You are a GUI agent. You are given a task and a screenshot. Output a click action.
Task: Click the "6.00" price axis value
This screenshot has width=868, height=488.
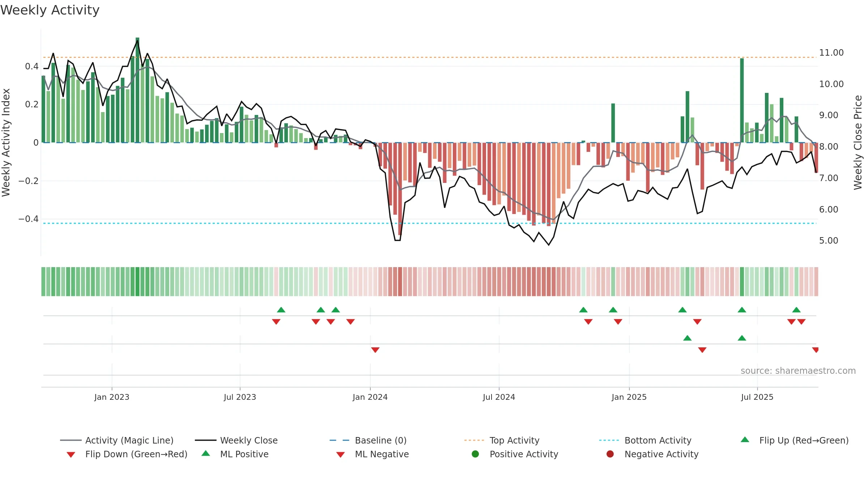[829, 210]
